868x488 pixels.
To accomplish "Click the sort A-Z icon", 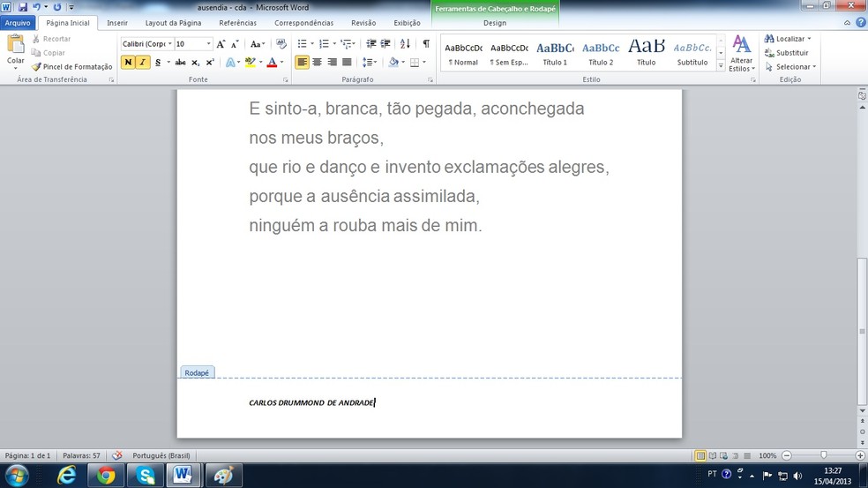I will click(x=406, y=43).
